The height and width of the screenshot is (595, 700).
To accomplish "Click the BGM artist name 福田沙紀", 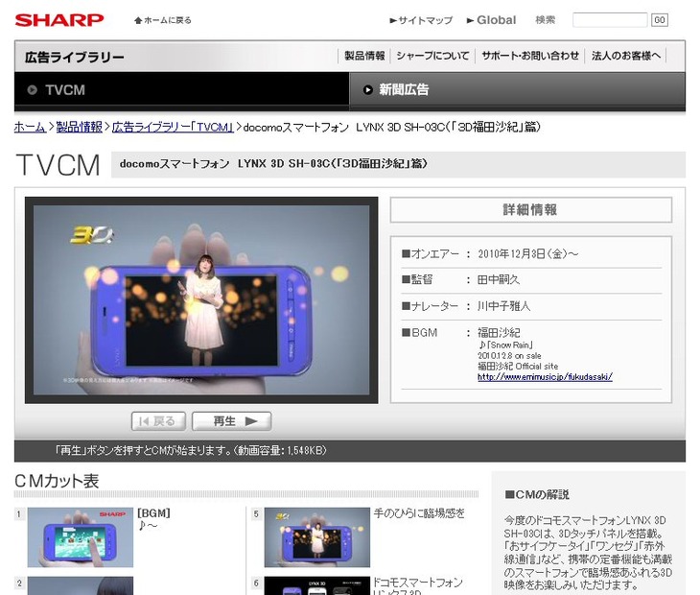I will point(499,333).
